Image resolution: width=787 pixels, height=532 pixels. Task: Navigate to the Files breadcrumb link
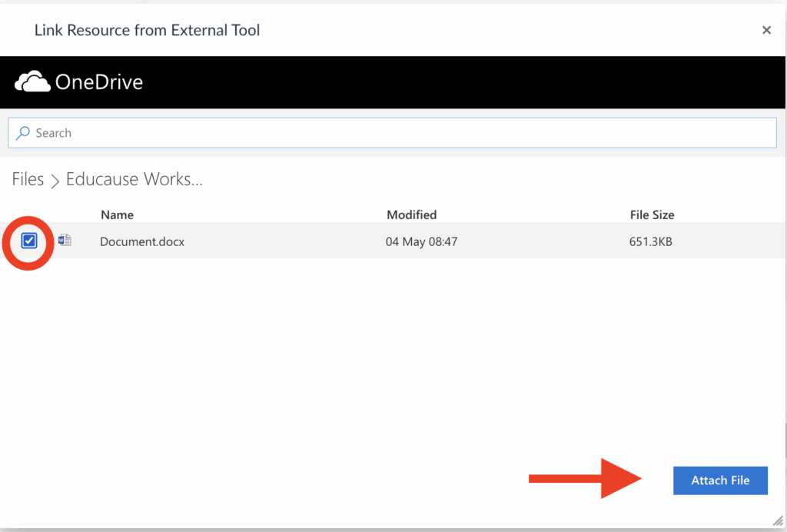[28, 179]
